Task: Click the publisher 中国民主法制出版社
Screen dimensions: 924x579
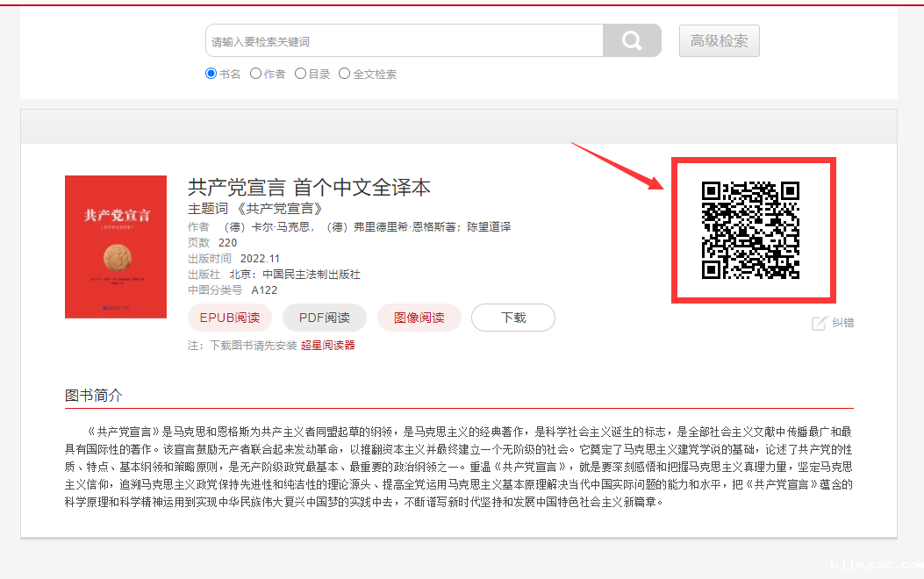Action: [x=312, y=275]
